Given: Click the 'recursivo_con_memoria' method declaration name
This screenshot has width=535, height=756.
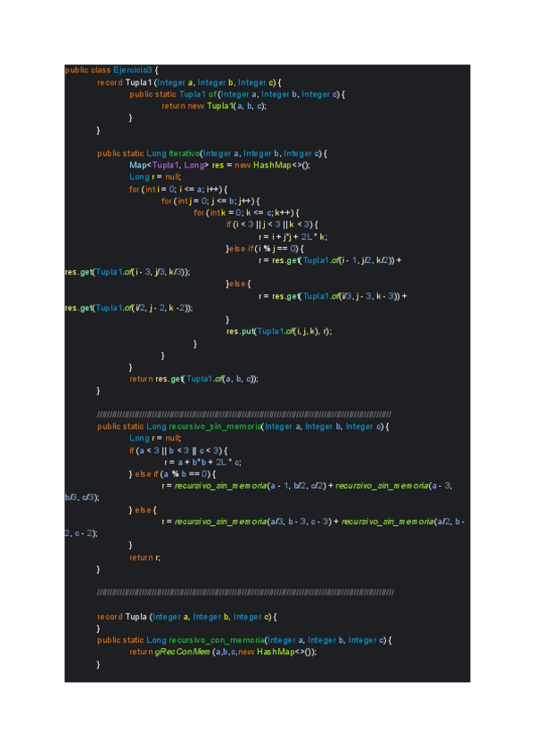Looking at the screenshot, I should [215, 639].
